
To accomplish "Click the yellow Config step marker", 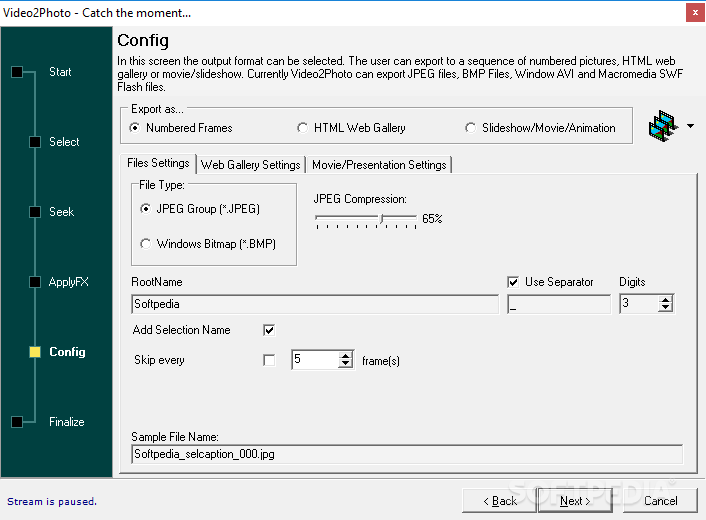I will [35, 352].
